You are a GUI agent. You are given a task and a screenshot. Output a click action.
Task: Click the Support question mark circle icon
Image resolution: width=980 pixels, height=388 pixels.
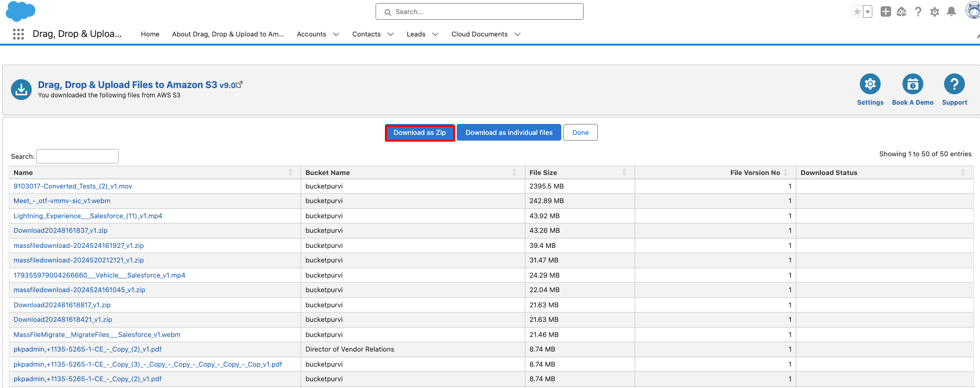pos(955,84)
